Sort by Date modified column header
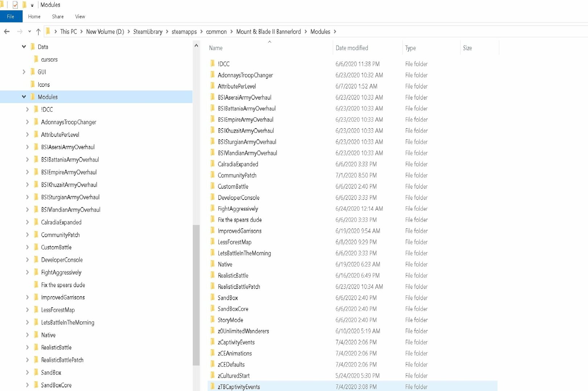The width and height of the screenshot is (588, 391). click(352, 48)
